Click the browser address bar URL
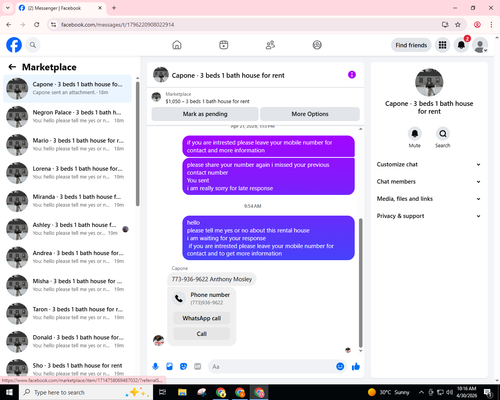Screen dimensions: 500x400 coord(117,25)
